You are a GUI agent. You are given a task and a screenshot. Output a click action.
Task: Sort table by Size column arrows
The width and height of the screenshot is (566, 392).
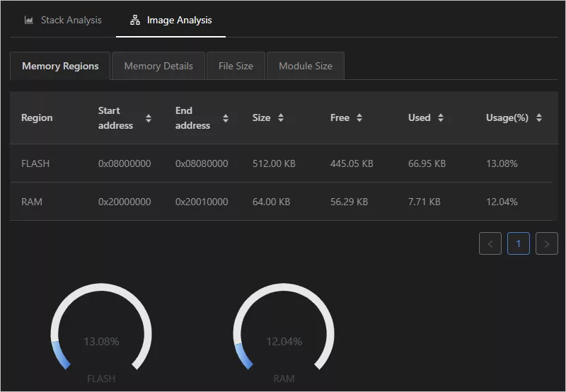(281, 117)
